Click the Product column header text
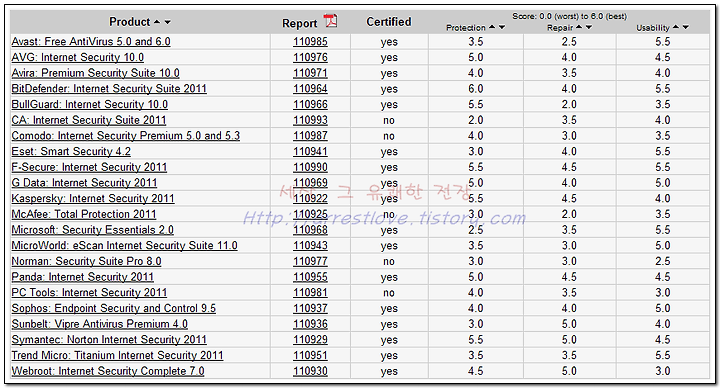The width and height of the screenshot is (720, 388). (x=129, y=22)
